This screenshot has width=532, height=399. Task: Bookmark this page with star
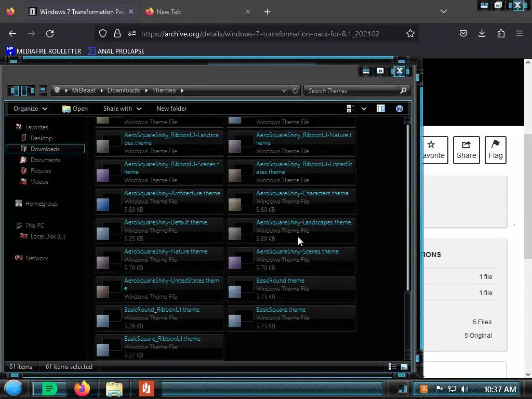(410, 33)
